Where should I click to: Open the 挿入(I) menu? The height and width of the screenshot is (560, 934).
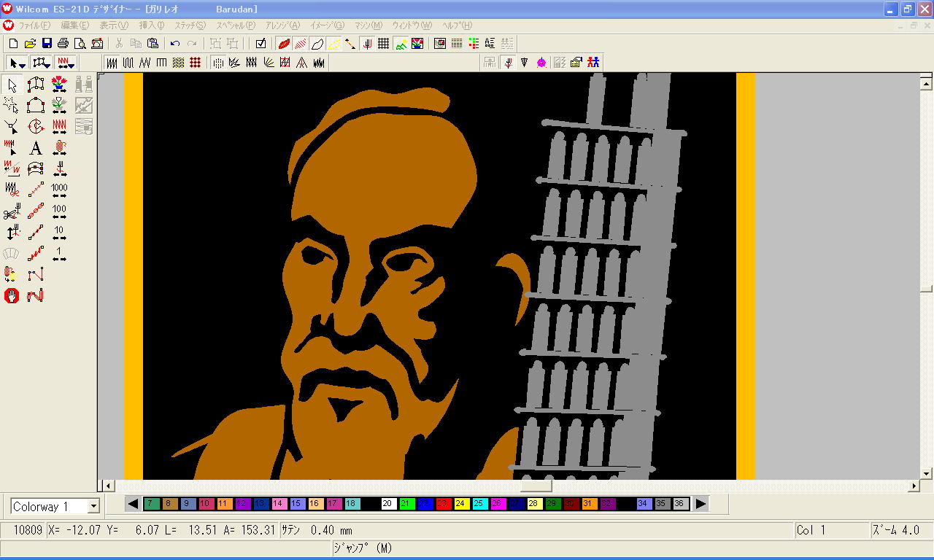coord(152,26)
